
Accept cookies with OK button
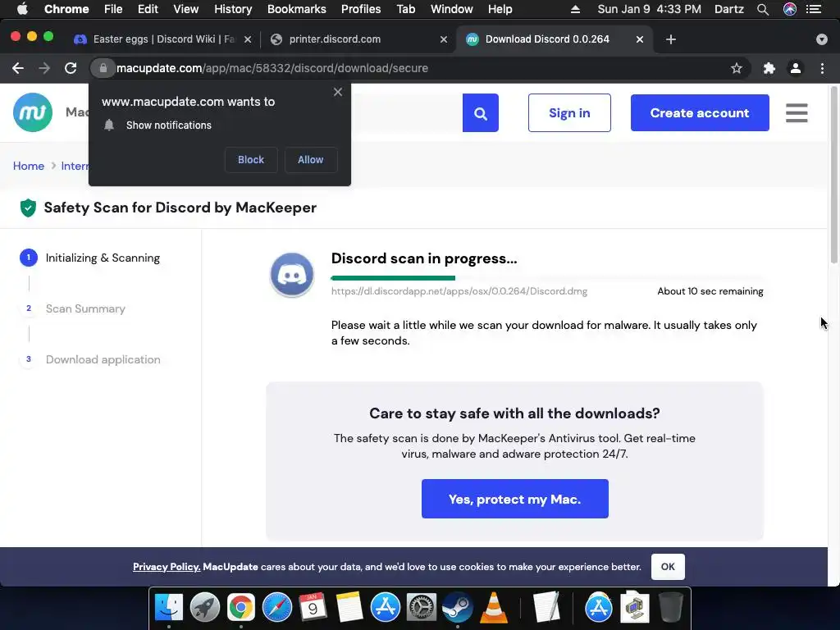pyautogui.click(x=668, y=567)
